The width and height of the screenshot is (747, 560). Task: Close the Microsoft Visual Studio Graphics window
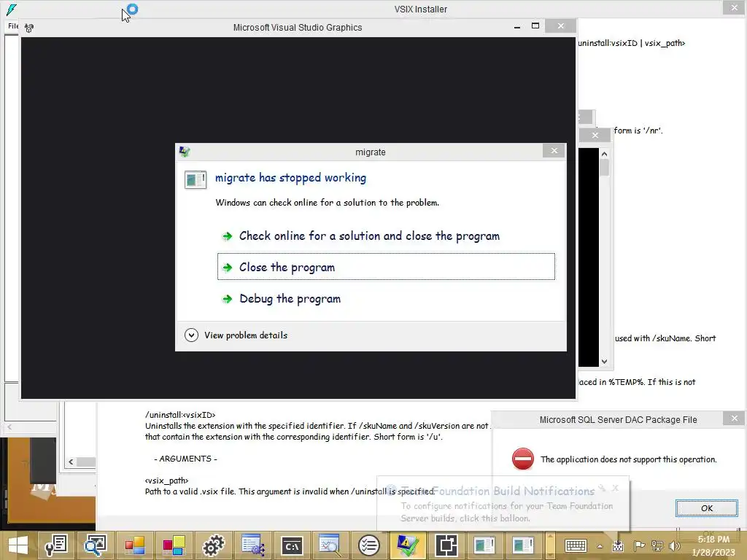(561, 26)
